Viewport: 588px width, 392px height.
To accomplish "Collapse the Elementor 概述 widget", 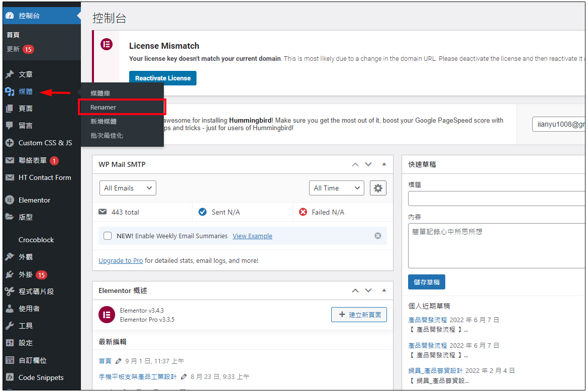I will [384, 290].
